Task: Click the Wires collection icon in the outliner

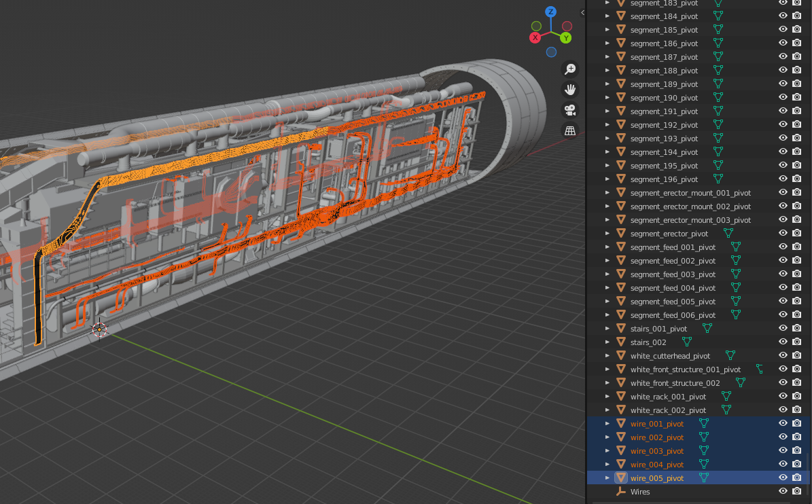Action: [620, 491]
